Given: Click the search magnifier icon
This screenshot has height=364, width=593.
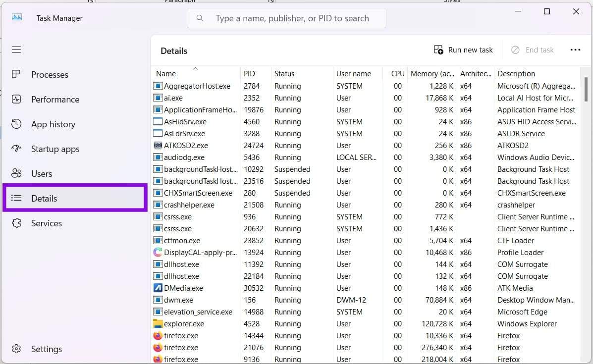Looking at the screenshot, I should click(200, 18).
